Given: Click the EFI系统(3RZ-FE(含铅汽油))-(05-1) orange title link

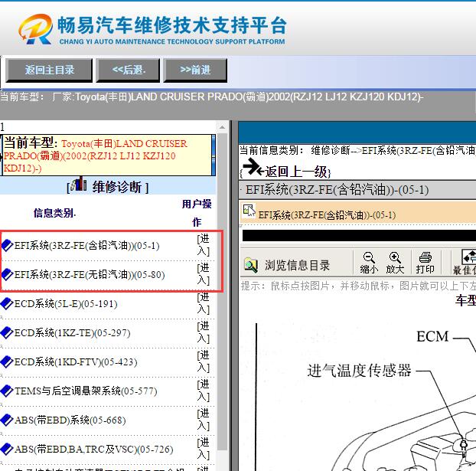Looking at the screenshot, I should (x=327, y=215).
